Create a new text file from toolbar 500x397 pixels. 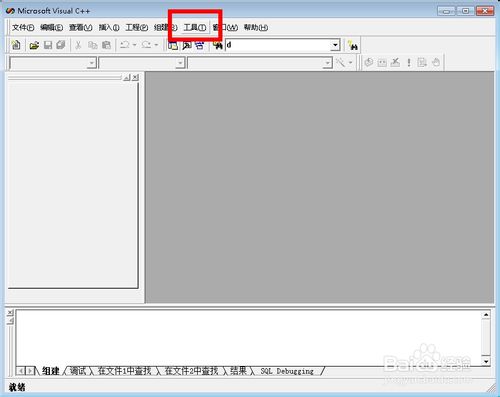pos(16,45)
